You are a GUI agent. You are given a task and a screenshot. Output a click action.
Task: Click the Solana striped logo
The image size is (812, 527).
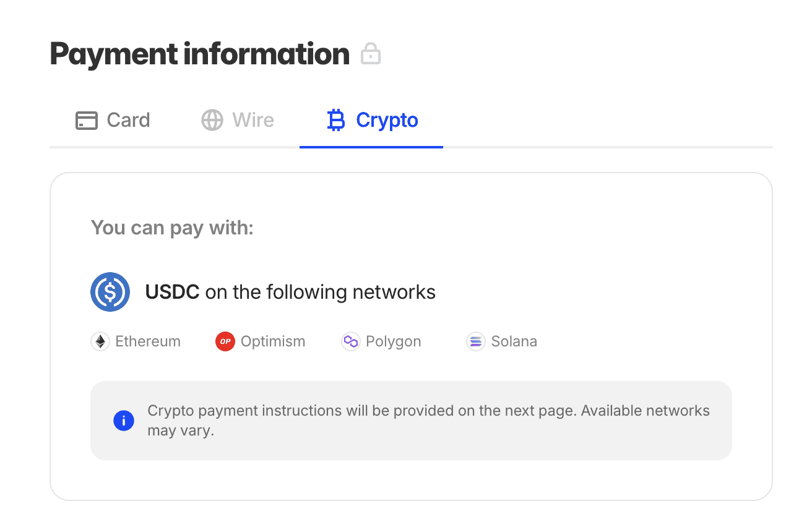[x=476, y=341]
